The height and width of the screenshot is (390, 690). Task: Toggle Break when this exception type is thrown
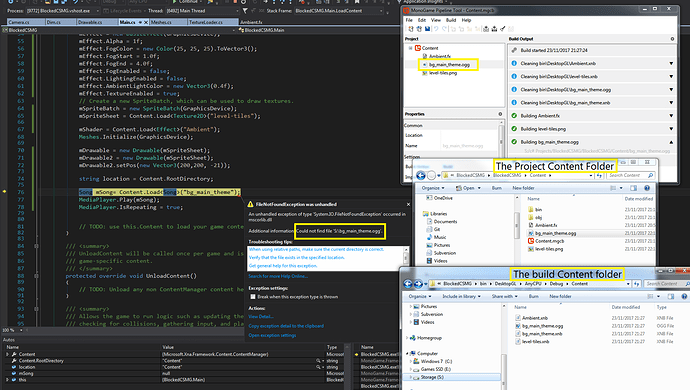coord(253,297)
